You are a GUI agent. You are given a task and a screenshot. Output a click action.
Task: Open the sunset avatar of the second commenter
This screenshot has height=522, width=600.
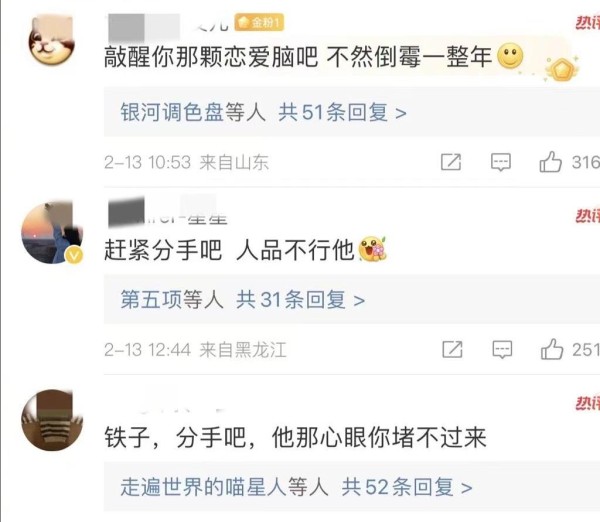coord(52,233)
